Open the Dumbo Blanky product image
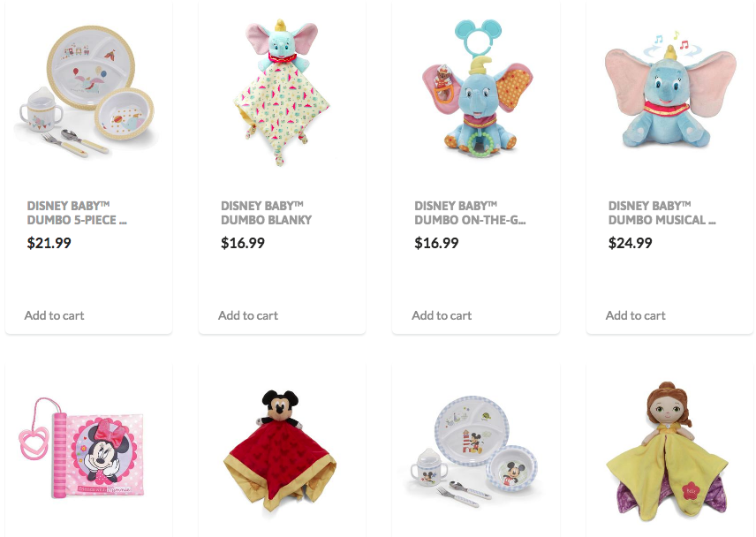This screenshot has width=756, height=537. [282, 92]
